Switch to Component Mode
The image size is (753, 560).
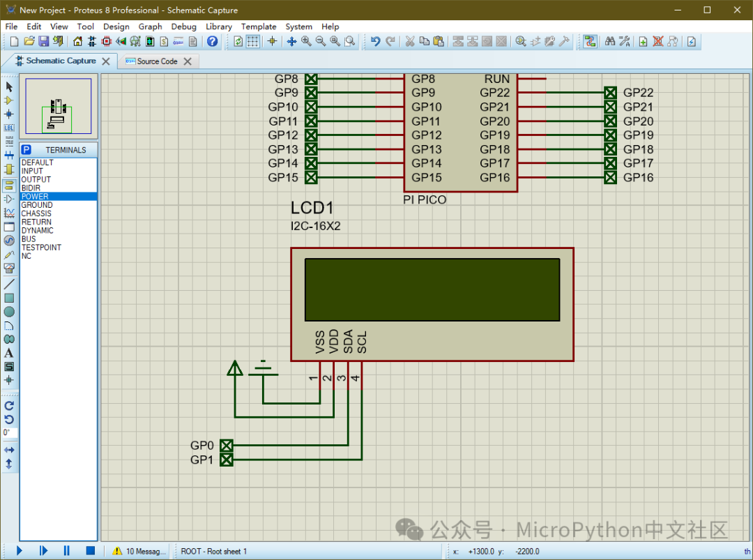pos(9,100)
